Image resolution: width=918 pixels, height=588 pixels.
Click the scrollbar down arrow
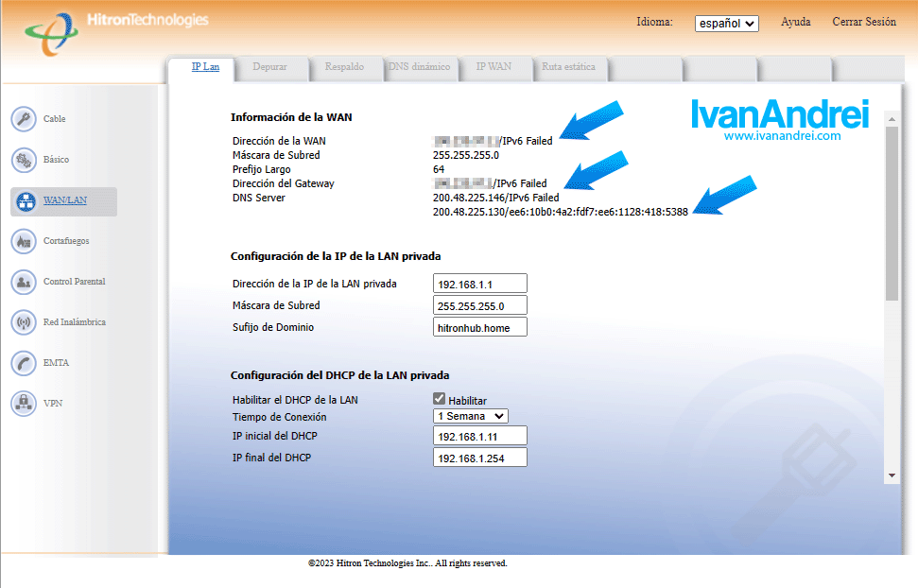coord(892,476)
